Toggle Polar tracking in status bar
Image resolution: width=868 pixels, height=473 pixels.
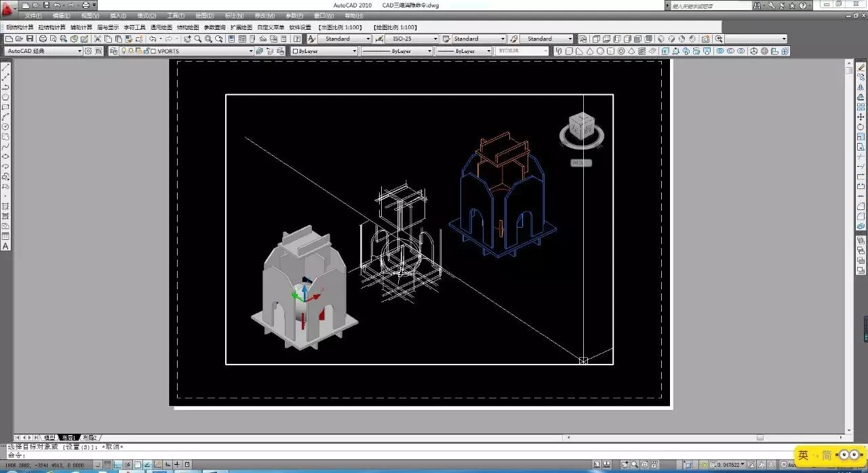tap(127, 465)
